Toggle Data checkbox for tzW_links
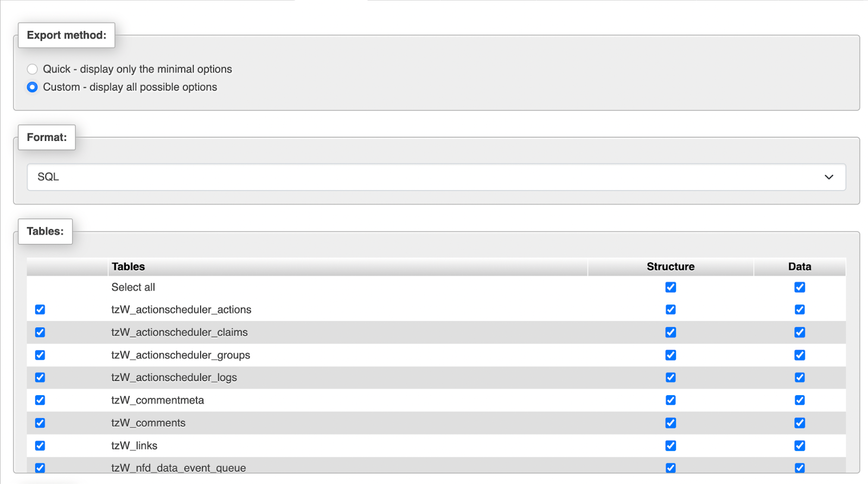 800,446
